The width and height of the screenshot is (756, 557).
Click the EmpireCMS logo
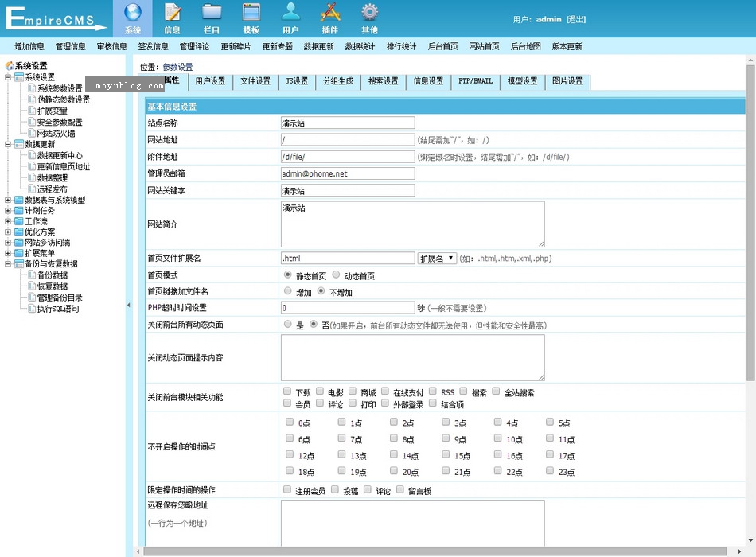[56, 18]
